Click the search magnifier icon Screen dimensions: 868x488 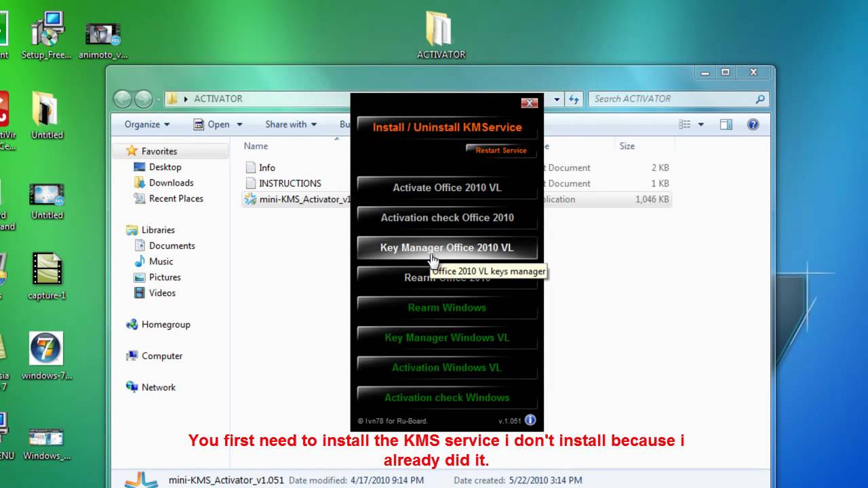(x=760, y=99)
